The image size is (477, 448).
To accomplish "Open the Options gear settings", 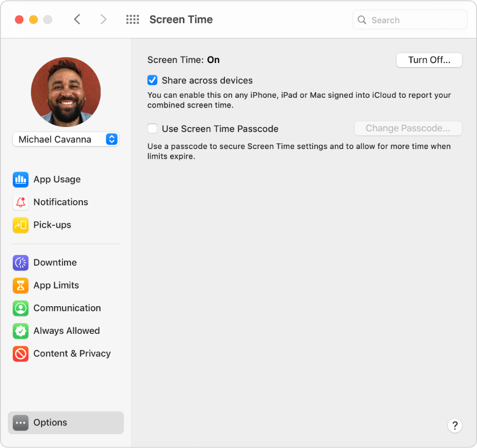I will pyautogui.click(x=20, y=422).
